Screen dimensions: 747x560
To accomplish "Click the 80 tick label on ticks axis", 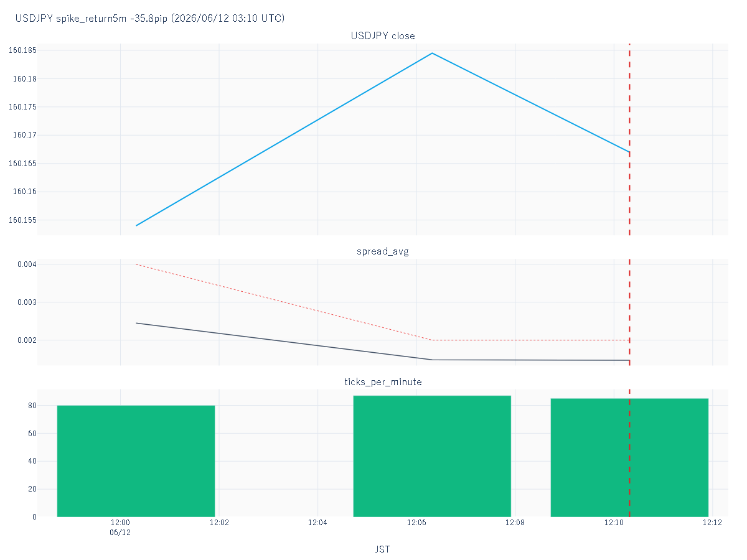I will coord(32,406).
